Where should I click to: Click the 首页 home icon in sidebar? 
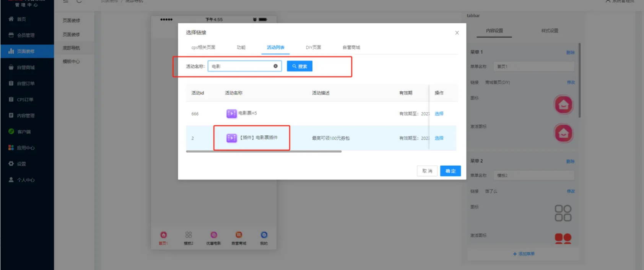[x=11, y=19]
